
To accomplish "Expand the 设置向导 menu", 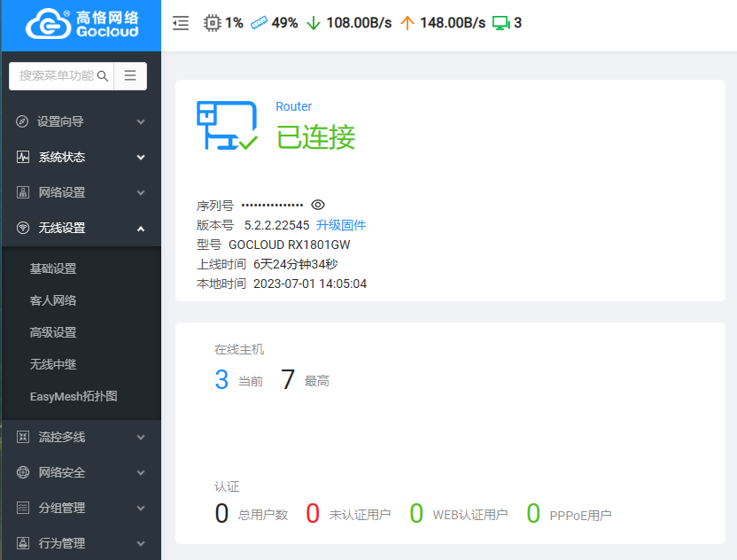I will coord(81,121).
